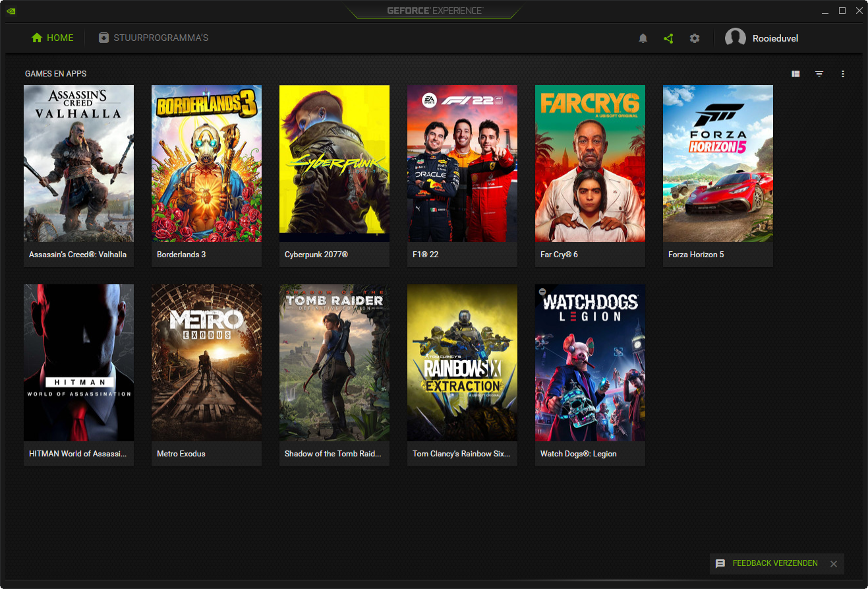The image size is (868, 589).
Task: Open the Watch Dogs Legion cover art
Action: point(590,363)
